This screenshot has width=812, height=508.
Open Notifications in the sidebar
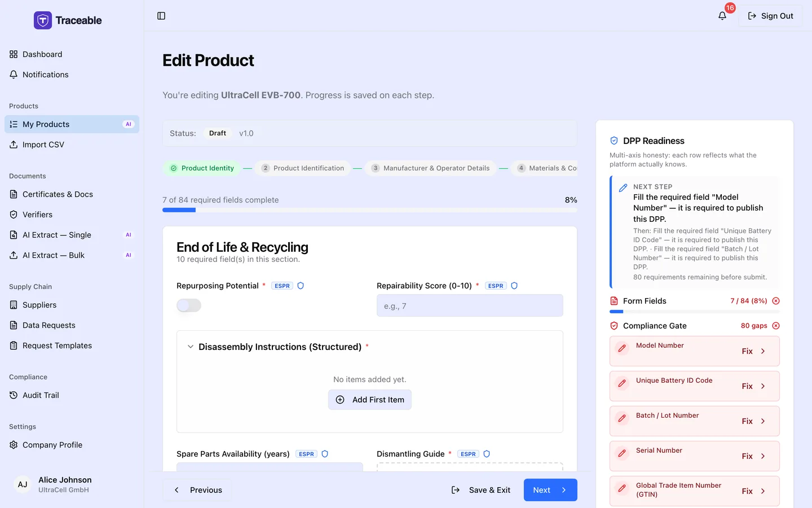pyautogui.click(x=72, y=75)
